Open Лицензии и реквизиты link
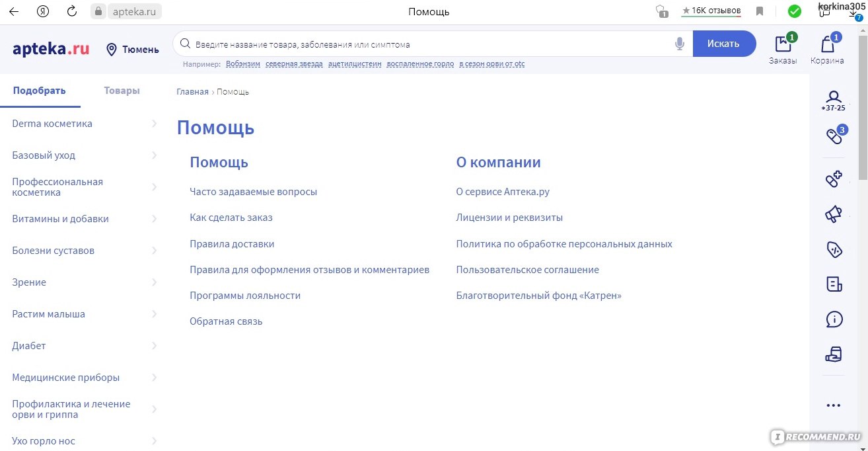This screenshot has width=868, height=451. pos(509,218)
